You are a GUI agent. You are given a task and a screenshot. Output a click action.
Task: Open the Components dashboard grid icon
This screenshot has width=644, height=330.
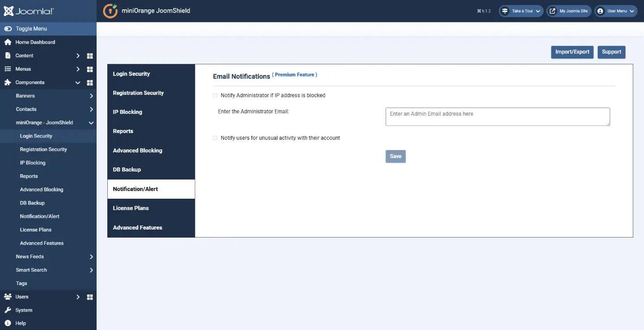tap(89, 83)
